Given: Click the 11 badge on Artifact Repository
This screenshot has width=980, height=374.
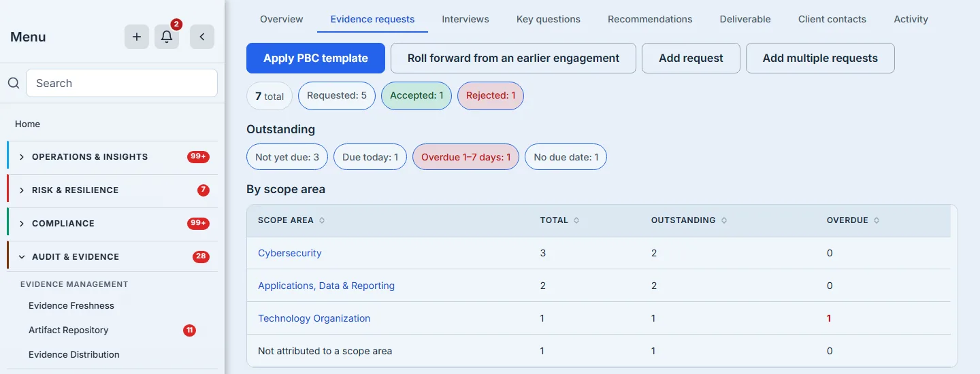Looking at the screenshot, I should click(190, 330).
